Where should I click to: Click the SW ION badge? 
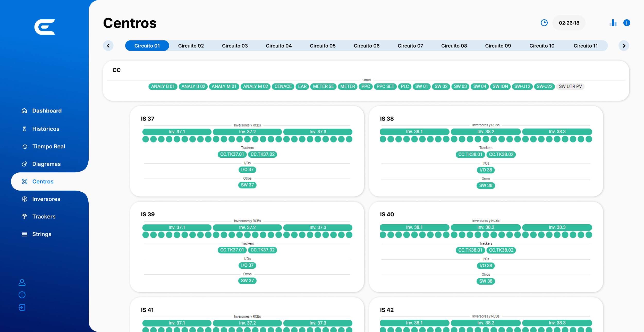(500, 87)
